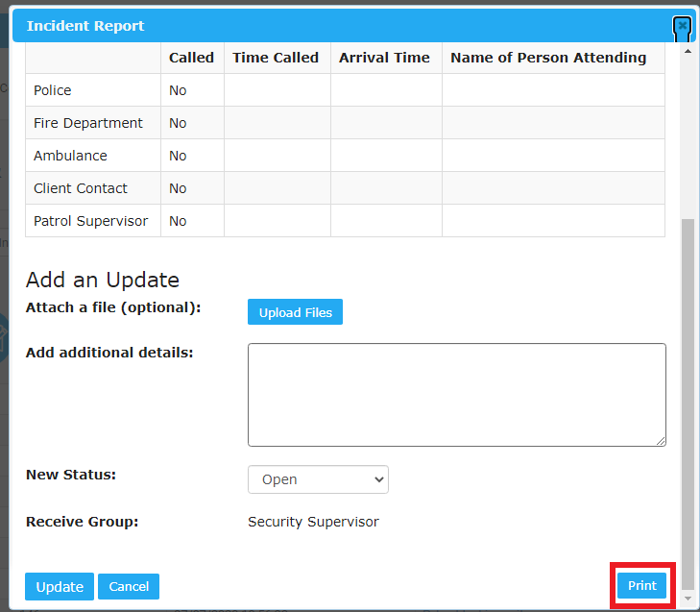Cancel the incident update

coord(129,586)
